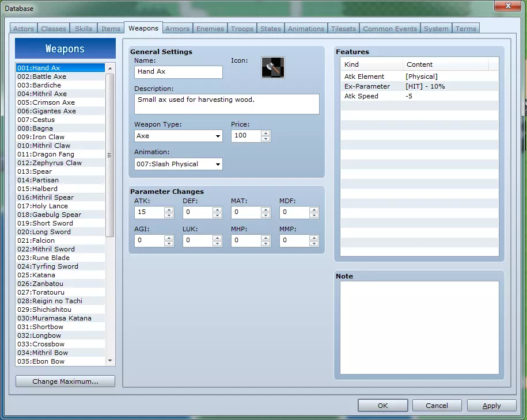Open the Skills tab
The image size is (527, 420).
pos(83,29)
